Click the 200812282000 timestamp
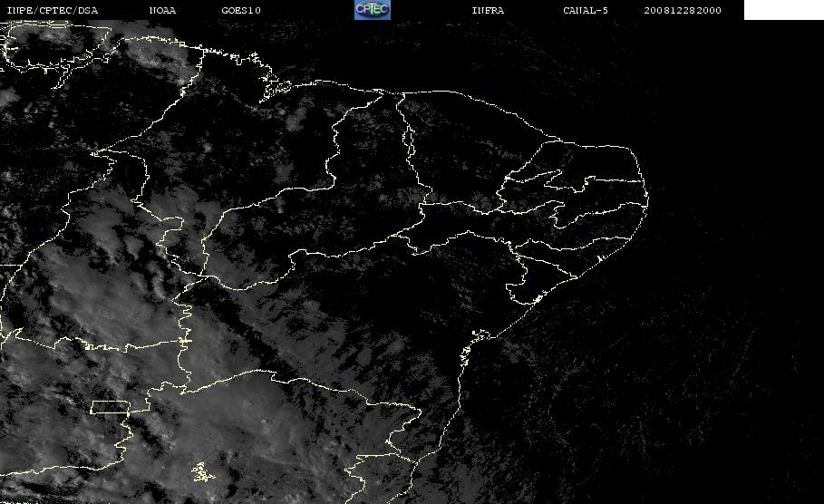The height and width of the screenshot is (504, 824). point(683,10)
